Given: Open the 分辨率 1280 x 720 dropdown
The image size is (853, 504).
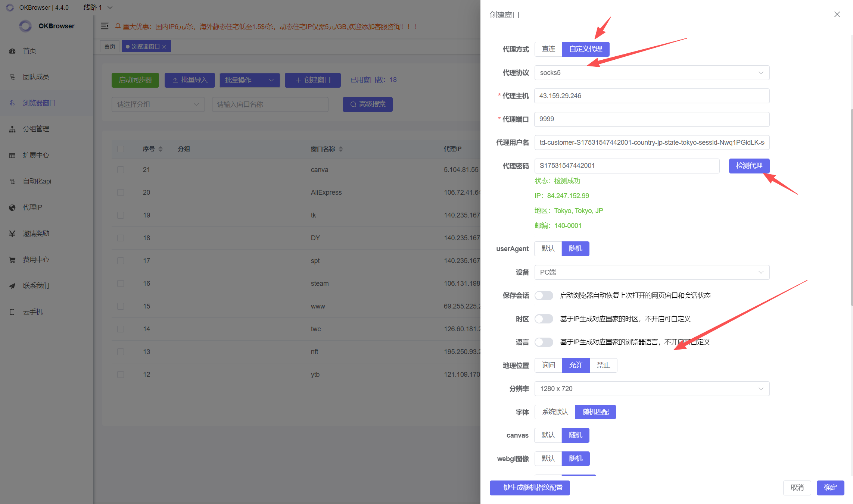Looking at the screenshot, I should (651, 389).
